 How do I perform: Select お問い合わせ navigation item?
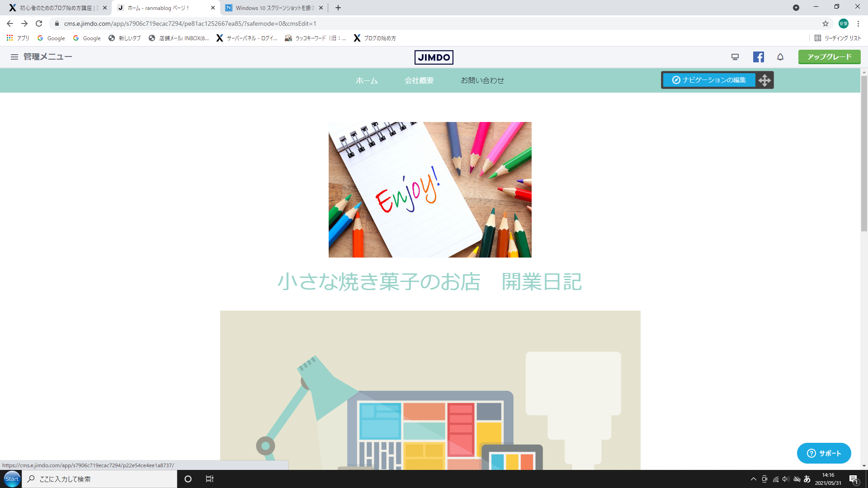click(482, 80)
